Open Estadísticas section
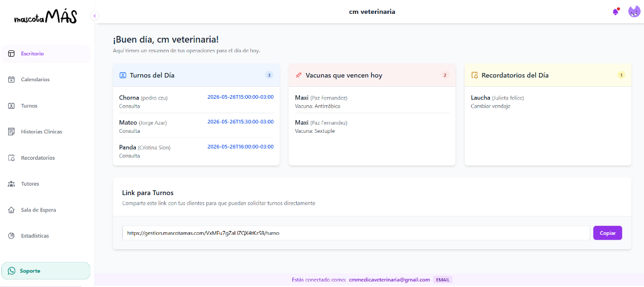Viewport: 644px width, 287px height. pyautogui.click(x=45, y=236)
